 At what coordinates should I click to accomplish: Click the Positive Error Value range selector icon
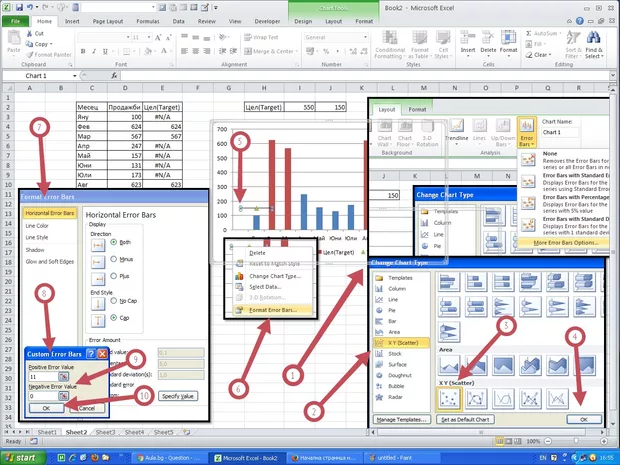[63, 376]
